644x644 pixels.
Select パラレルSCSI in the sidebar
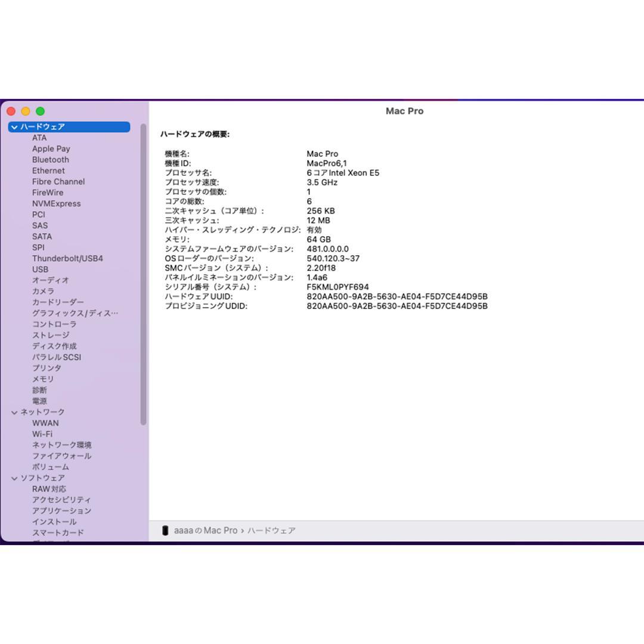[x=57, y=357]
